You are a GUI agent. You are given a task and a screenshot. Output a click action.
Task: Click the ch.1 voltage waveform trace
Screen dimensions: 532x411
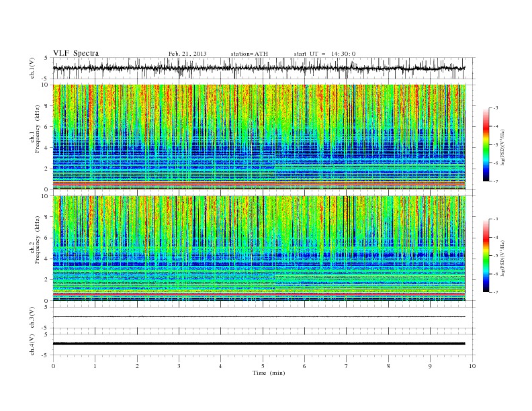(259, 68)
